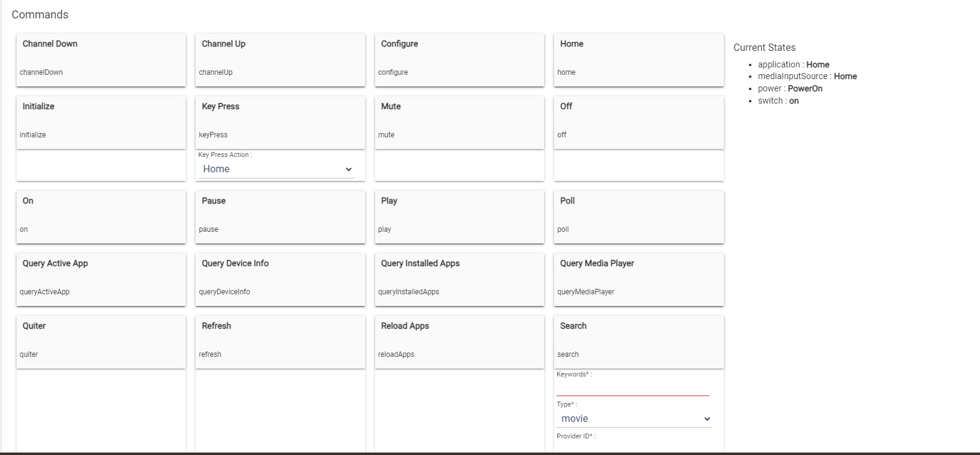Open the Key Press Action dropdown
The width and height of the screenshot is (980, 455).
276,169
